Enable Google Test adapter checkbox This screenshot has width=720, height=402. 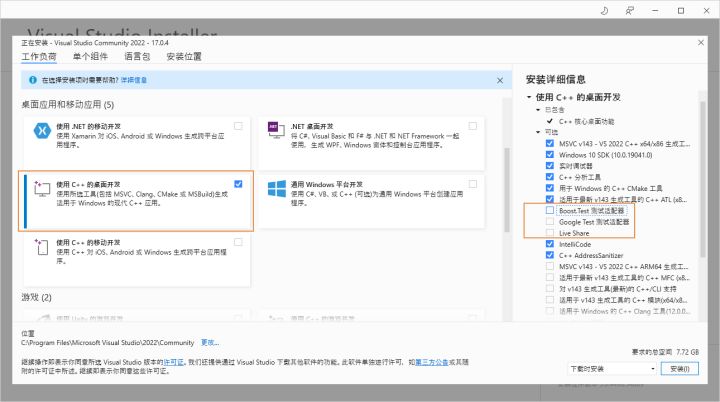tap(550, 221)
